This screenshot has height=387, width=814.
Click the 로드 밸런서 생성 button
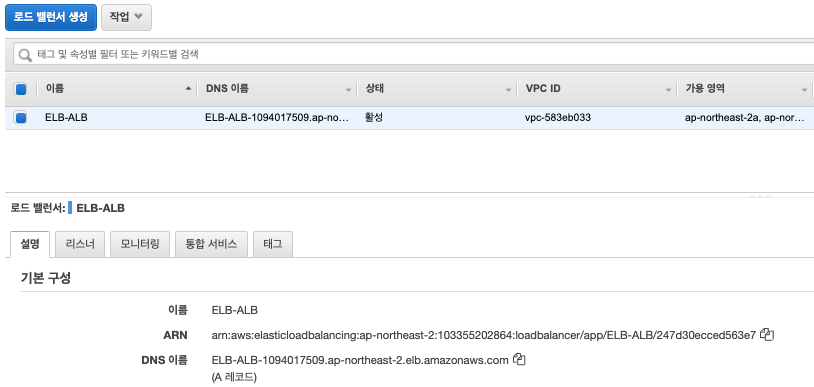click(x=51, y=17)
